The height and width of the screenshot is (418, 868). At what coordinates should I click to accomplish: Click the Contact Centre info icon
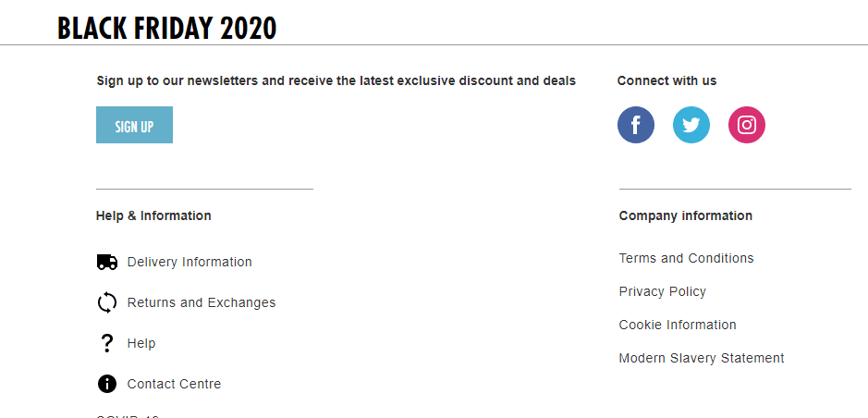[107, 384]
